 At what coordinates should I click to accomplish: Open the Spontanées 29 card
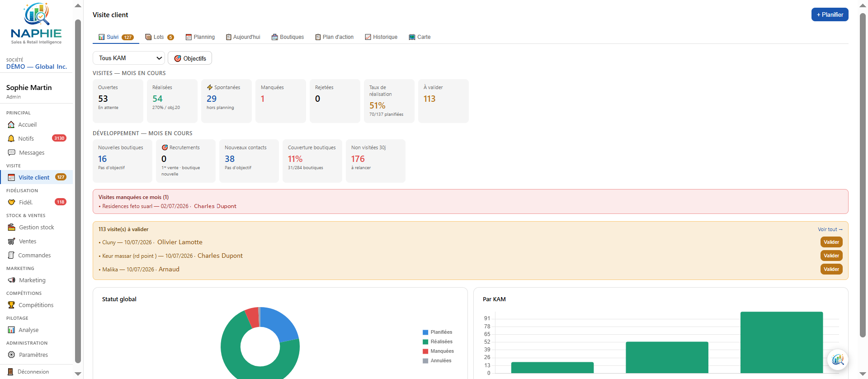coord(226,101)
